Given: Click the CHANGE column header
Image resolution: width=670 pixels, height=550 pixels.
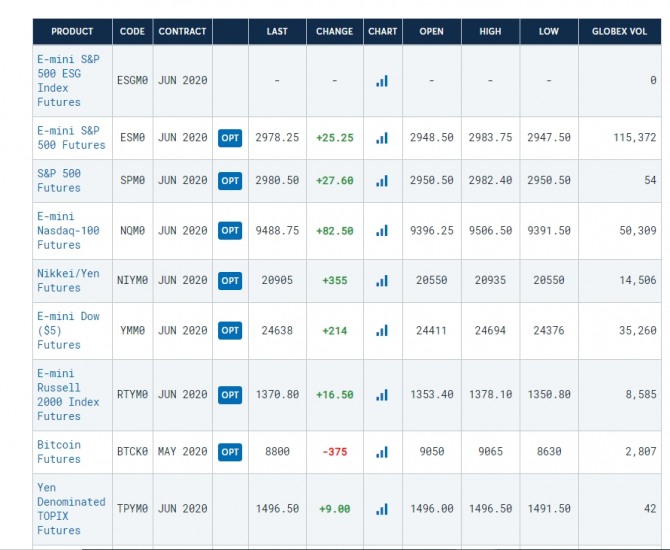Looking at the screenshot, I should [x=335, y=32].
